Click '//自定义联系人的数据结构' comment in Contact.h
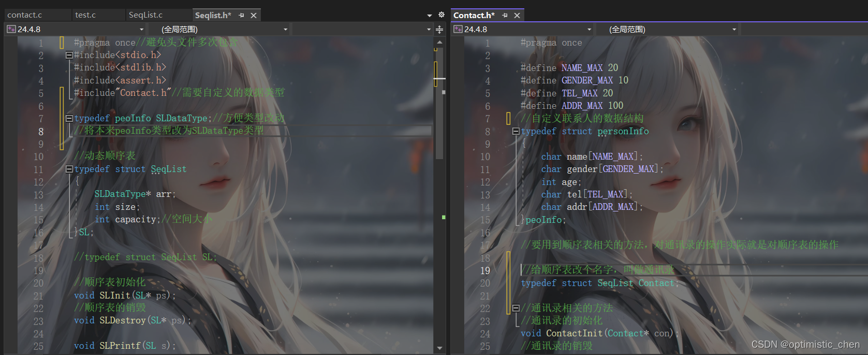This screenshot has height=355, width=868. pyautogui.click(x=582, y=118)
